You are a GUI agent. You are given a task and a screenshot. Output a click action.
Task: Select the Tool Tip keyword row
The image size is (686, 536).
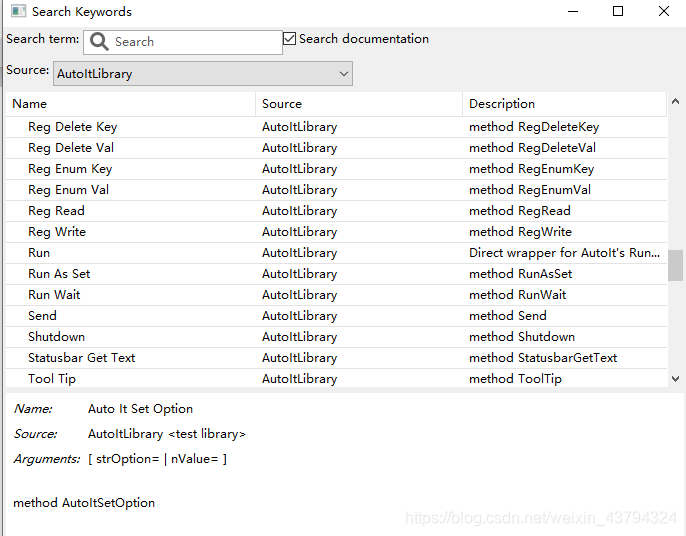click(336, 378)
